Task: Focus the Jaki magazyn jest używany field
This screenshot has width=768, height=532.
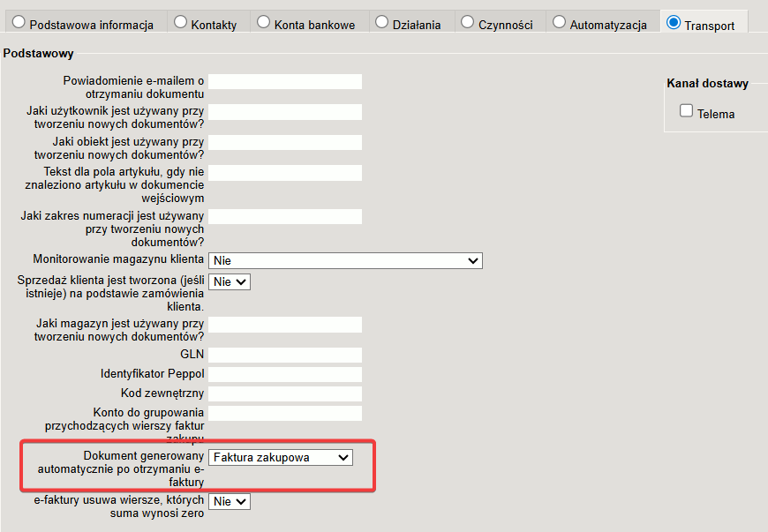Action: 285,325
